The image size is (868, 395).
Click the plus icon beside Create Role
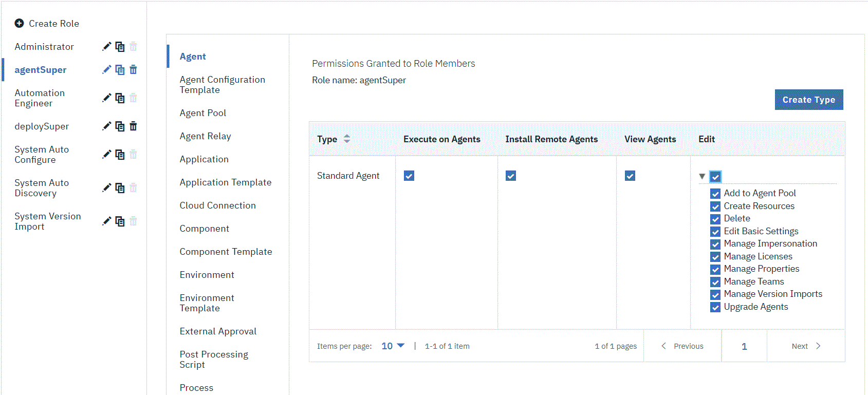pos(19,23)
